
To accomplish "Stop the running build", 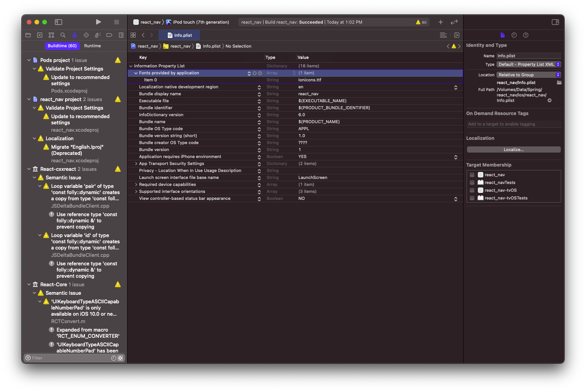I will (x=117, y=22).
